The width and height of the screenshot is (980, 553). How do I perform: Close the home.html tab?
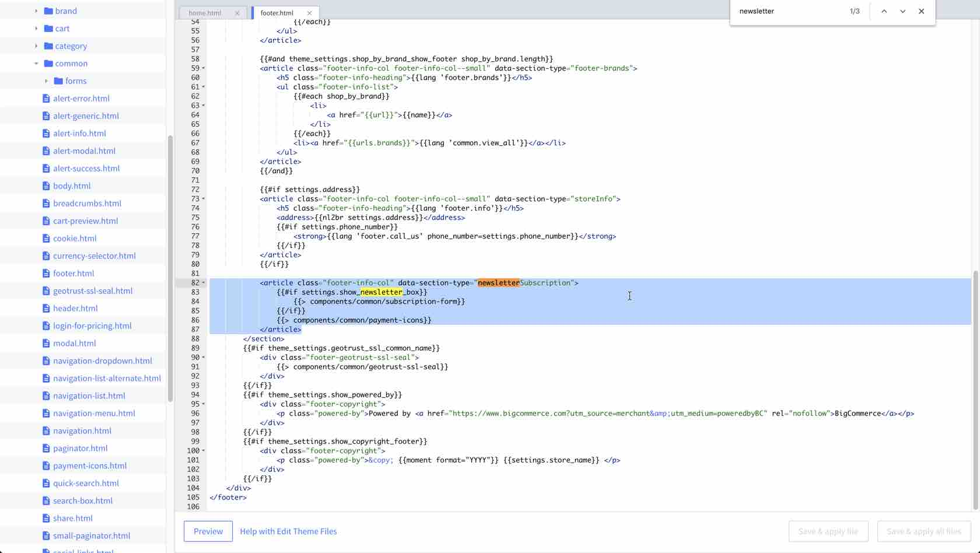pyautogui.click(x=237, y=12)
